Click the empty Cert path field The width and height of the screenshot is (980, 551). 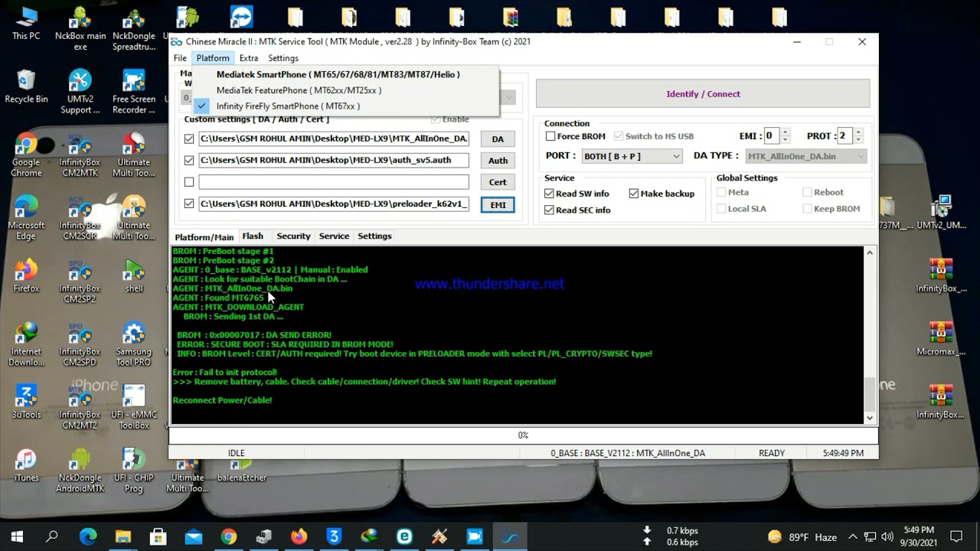334,182
